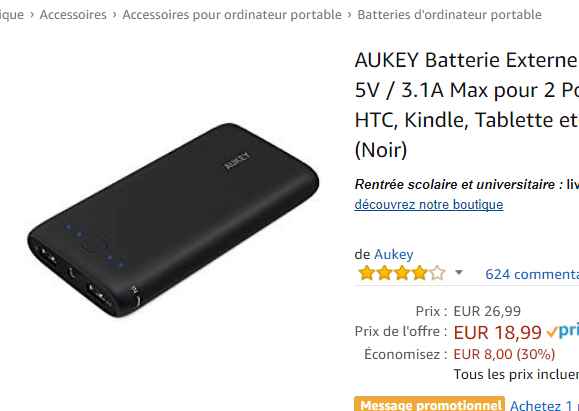Open the 624 commentaires reviews link
This screenshot has height=411, width=579.
pos(532,274)
